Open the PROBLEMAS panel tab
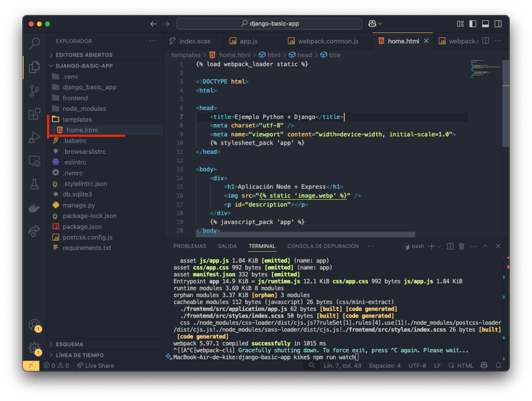Screen dimensions: 532x401 (190, 246)
